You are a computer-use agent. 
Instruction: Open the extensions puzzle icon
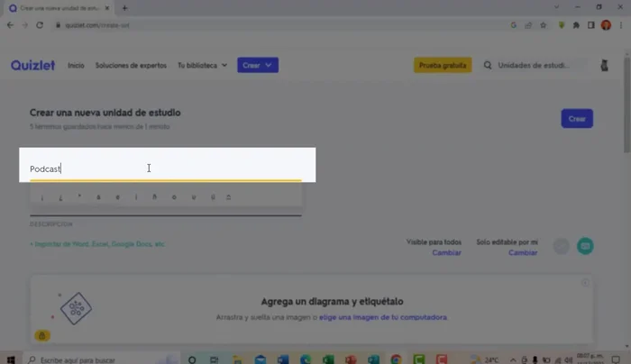(x=576, y=25)
